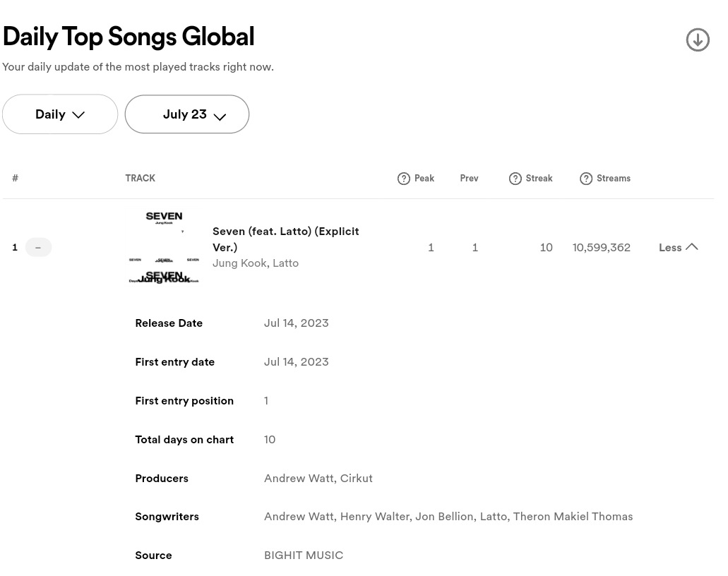This screenshot has height=576, width=728.
Task: Open the July 23 date dropdown
Action: click(x=186, y=114)
